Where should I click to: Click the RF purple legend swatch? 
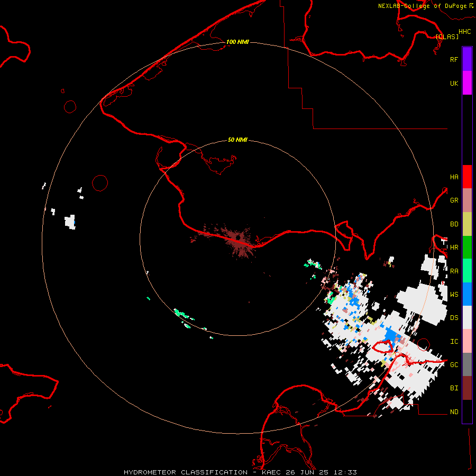467,59
